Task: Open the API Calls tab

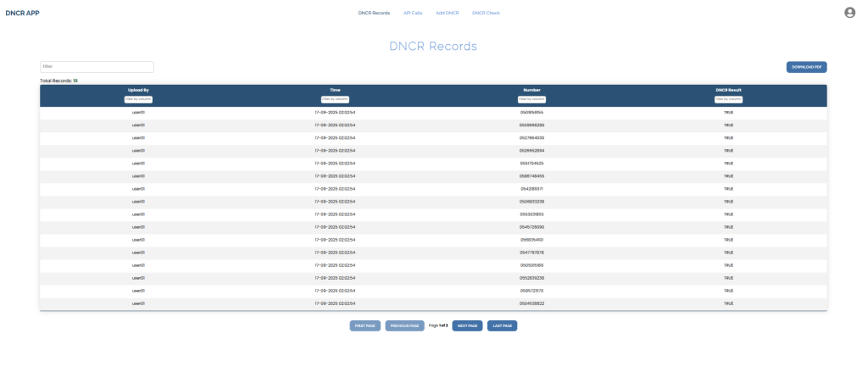Action: (x=413, y=13)
